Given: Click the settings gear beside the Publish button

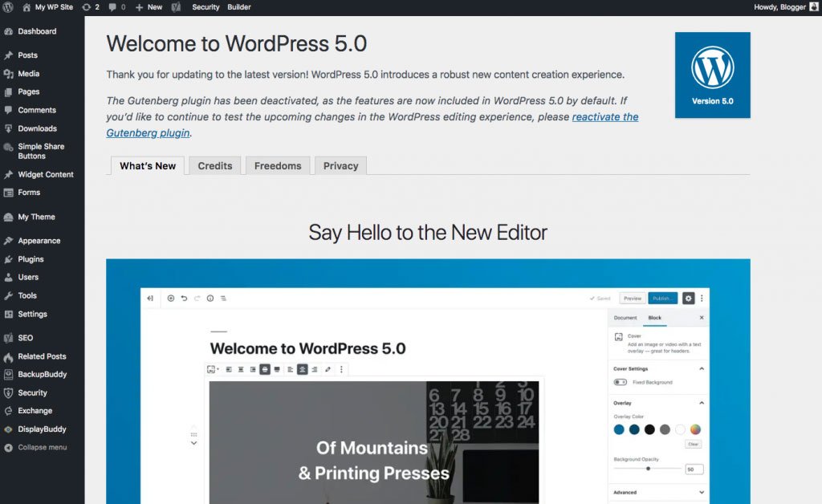Looking at the screenshot, I should coord(688,298).
